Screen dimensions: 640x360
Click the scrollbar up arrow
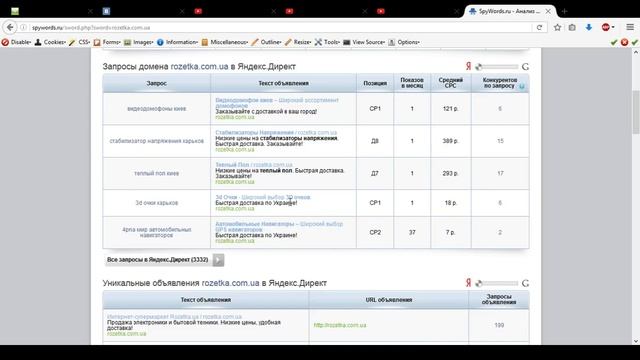click(x=636, y=52)
